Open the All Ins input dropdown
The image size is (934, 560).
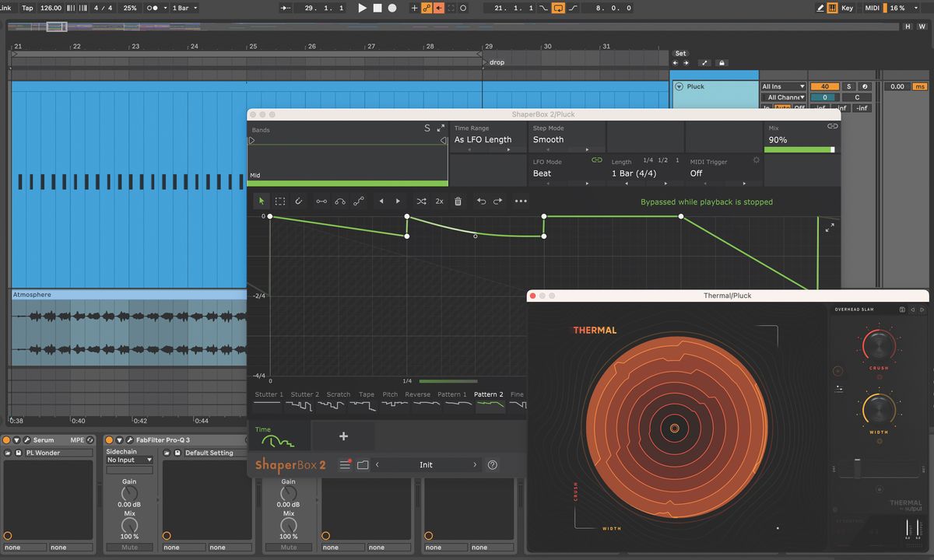[x=782, y=86]
